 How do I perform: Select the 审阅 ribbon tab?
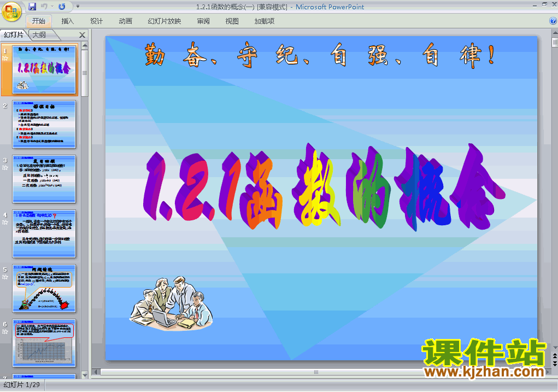pos(203,21)
